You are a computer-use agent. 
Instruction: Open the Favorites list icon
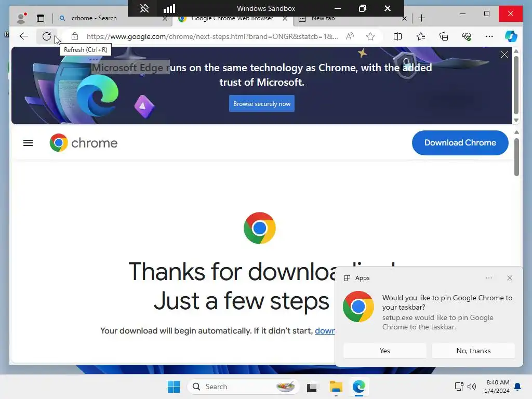pos(421,36)
